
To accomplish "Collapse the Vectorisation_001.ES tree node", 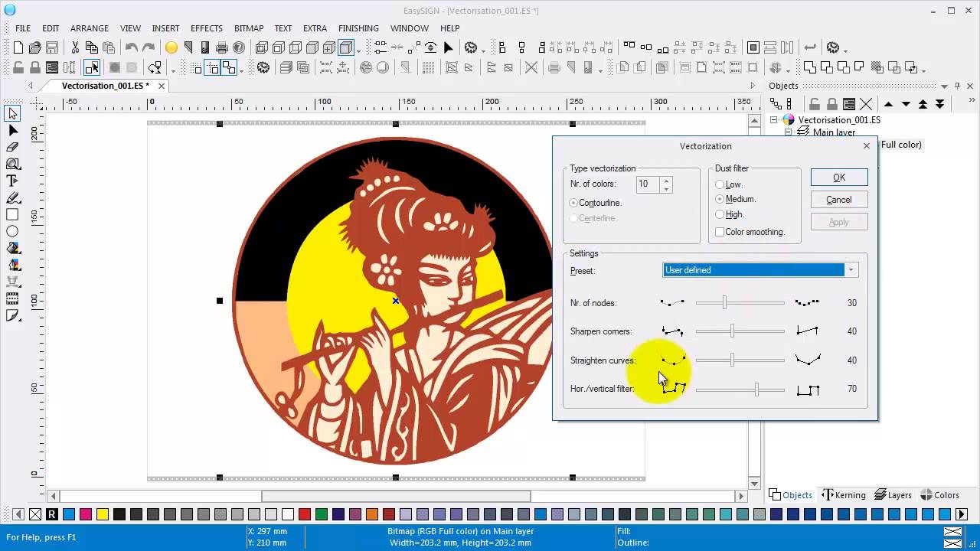I will coord(774,120).
